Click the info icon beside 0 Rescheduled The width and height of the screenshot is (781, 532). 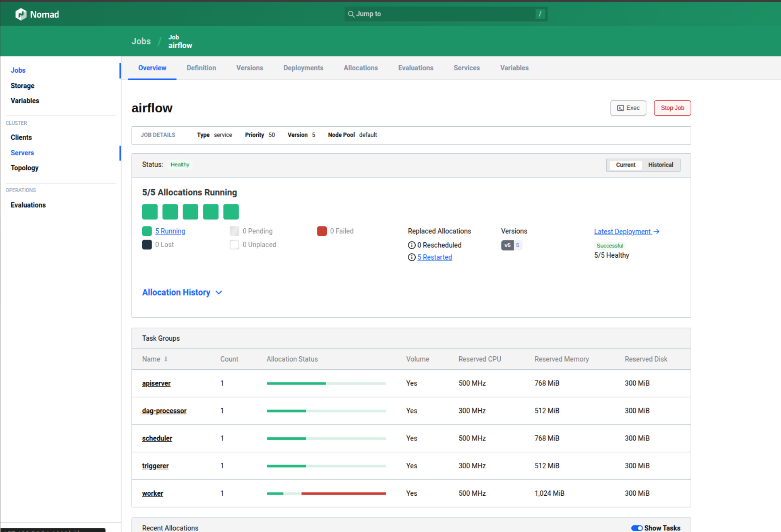pyautogui.click(x=411, y=245)
